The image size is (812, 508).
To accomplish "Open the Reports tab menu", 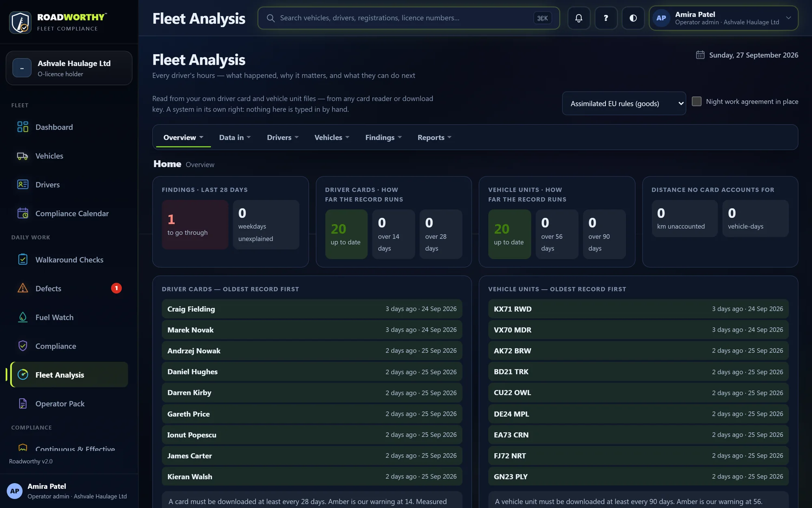I will coord(434,137).
